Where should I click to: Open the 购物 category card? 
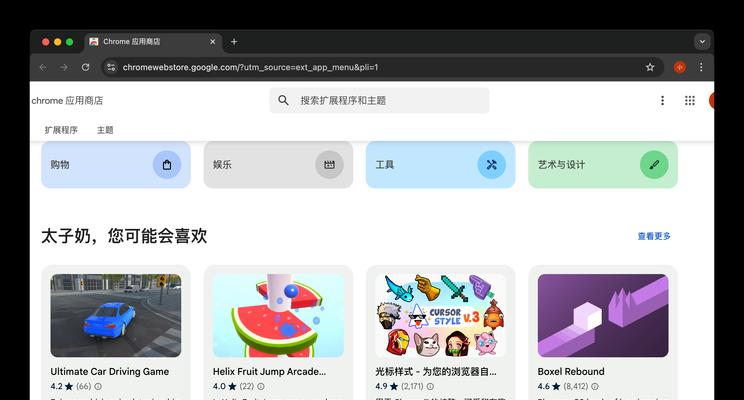coord(116,165)
